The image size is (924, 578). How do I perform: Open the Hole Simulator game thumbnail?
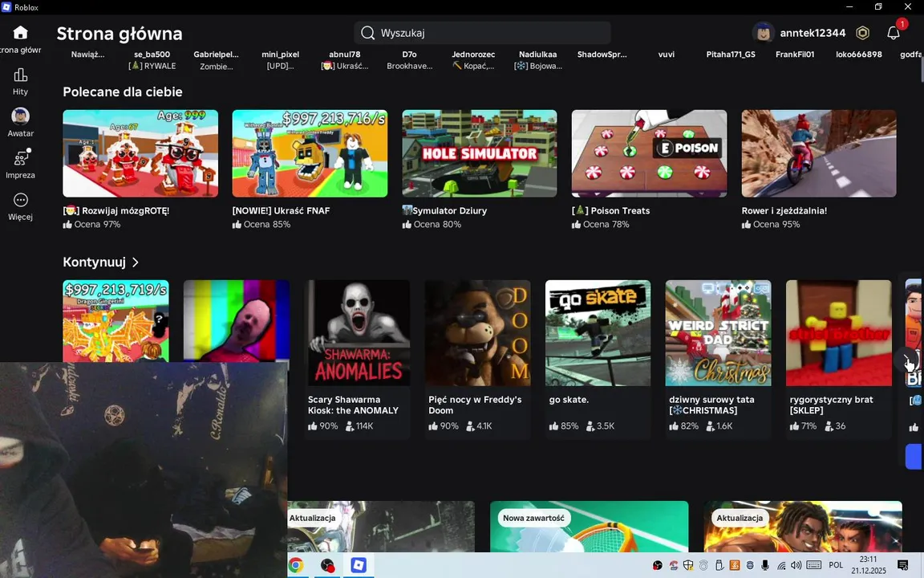click(479, 153)
